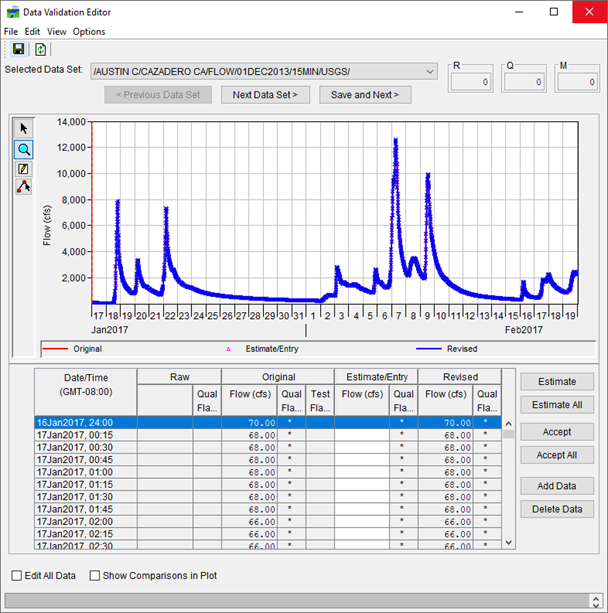
Task: Select row 17Jan2017, 00:15
Action: tap(268, 435)
